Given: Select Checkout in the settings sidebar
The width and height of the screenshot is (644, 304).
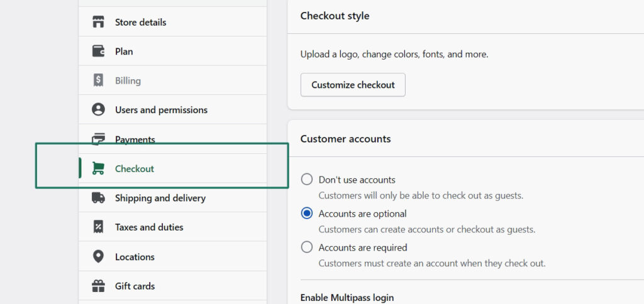Looking at the screenshot, I should point(172,168).
